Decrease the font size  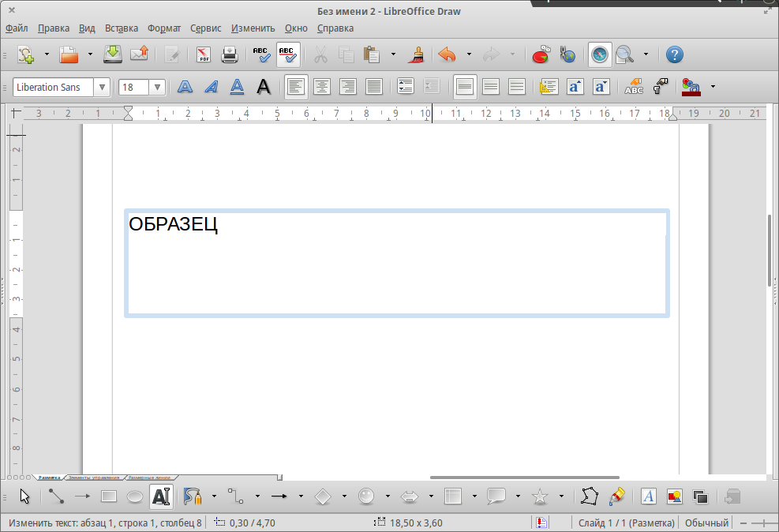601,88
